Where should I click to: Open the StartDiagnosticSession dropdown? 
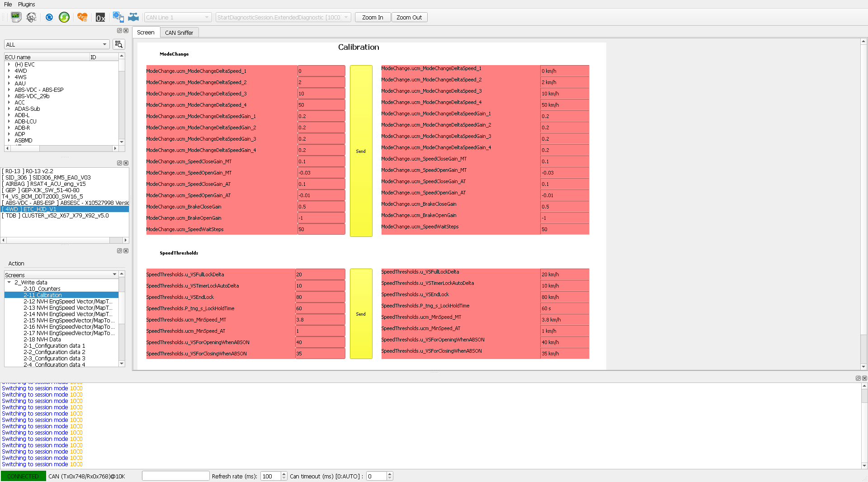(283, 17)
